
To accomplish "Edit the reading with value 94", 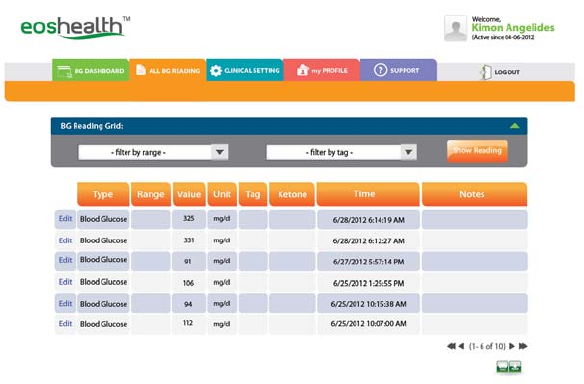I will [x=65, y=304].
